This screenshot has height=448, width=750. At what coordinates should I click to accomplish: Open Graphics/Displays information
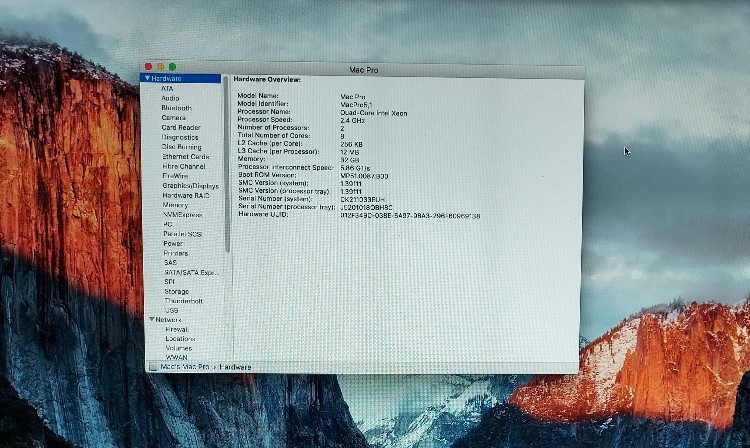tap(190, 186)
